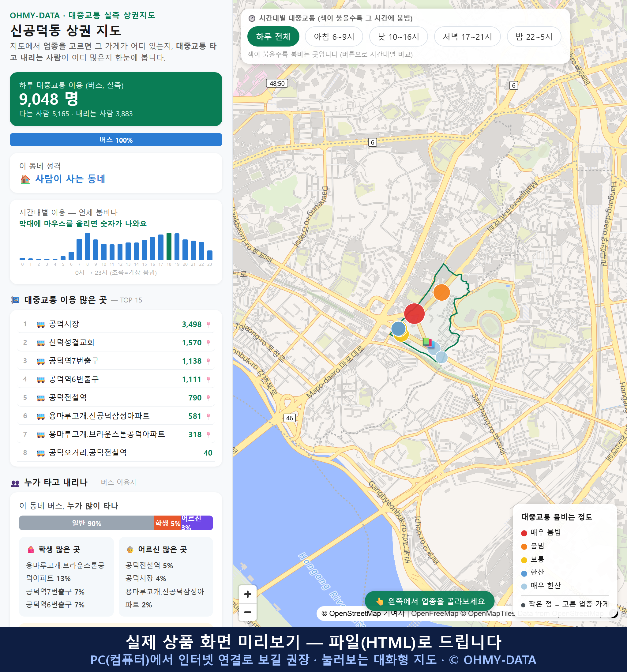
Task: Click the bus icon beside 공덕전철역
Action: (40, 398)
